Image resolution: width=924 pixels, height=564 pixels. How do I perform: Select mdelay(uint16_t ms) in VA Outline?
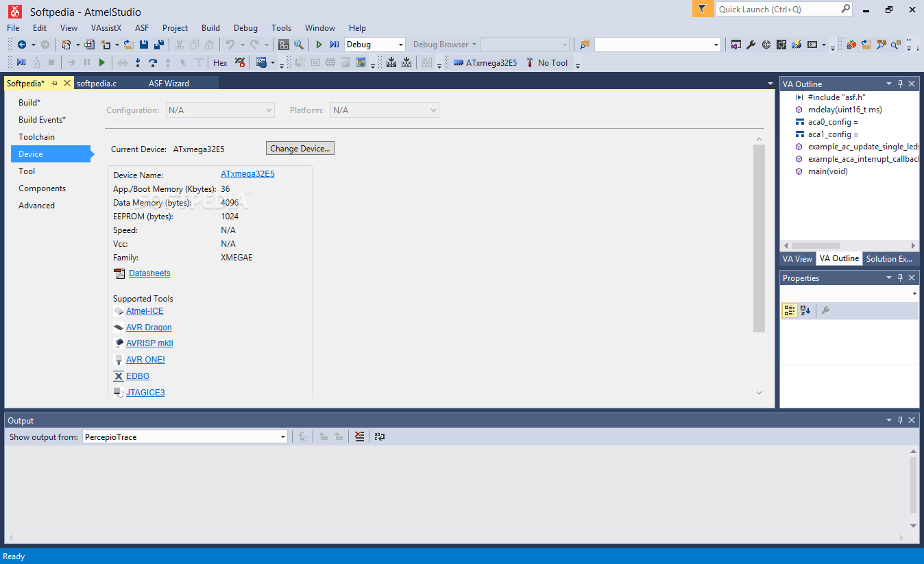point(844,110)
